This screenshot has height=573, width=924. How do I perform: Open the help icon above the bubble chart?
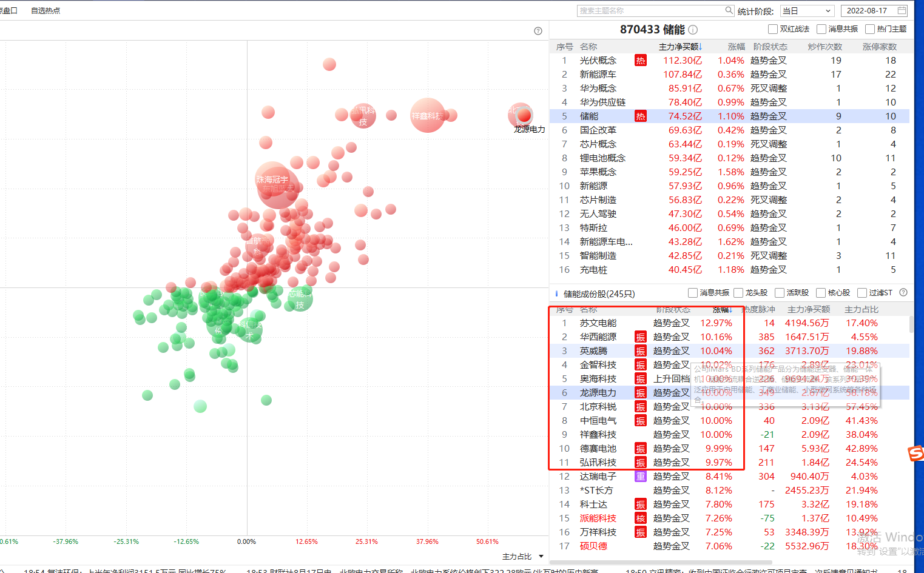538,31
